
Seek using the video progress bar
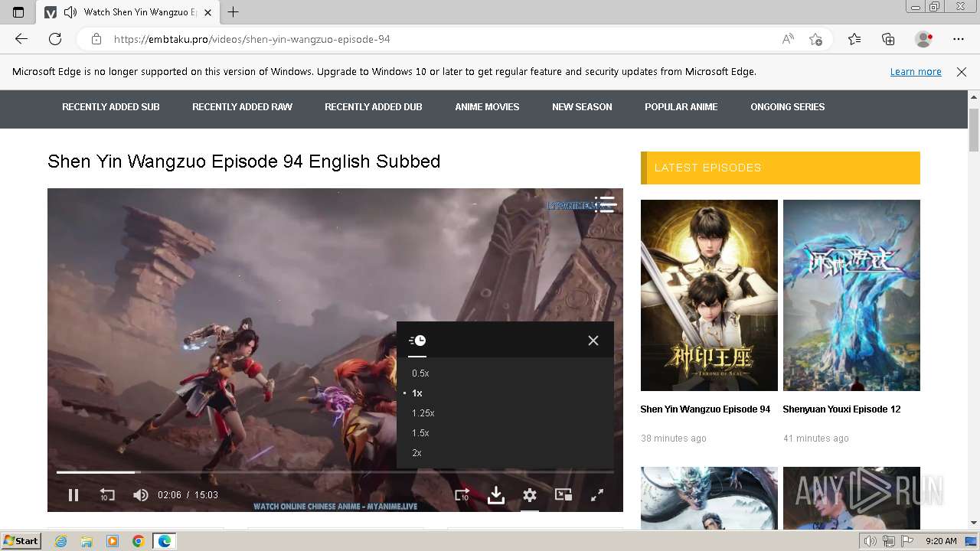click(335, 472)
